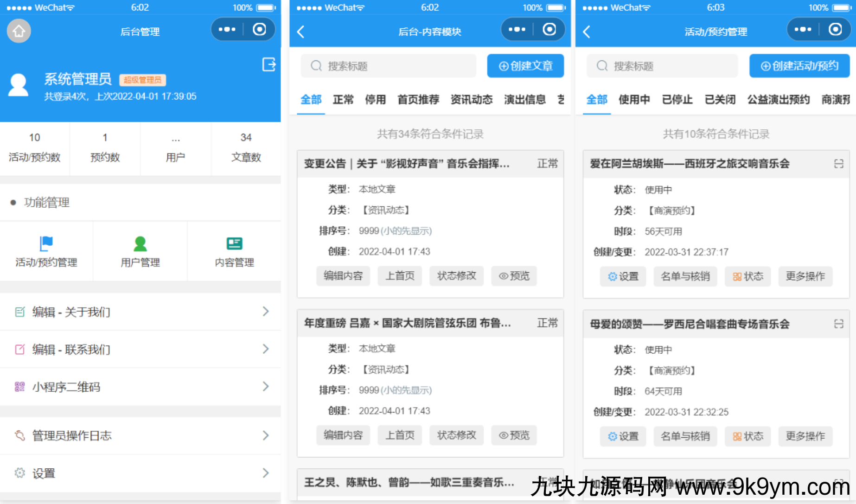Open 管理员操作日志 row chevron
The height and width of the screenshot is (504, 856).
[265, 435]
